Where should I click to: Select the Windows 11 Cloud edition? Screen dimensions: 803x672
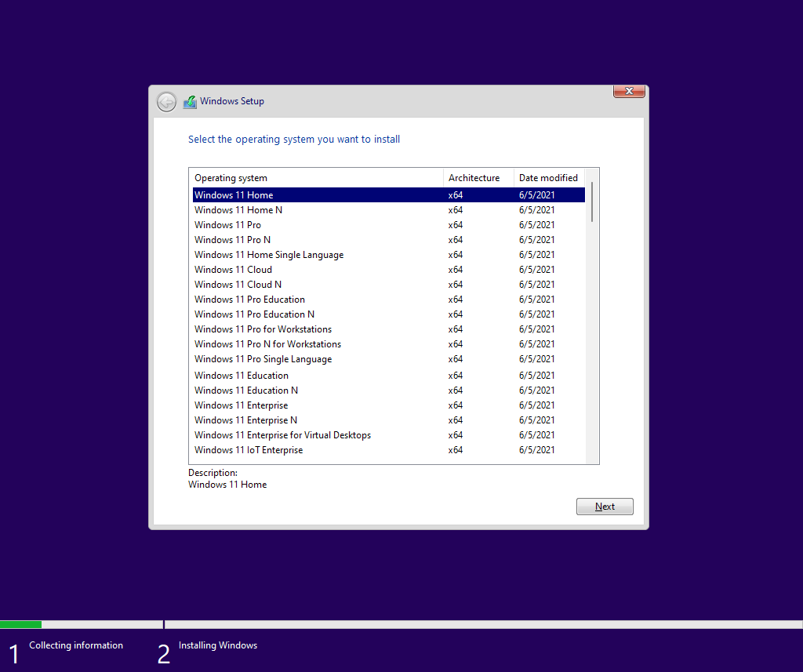pos(389,270)
